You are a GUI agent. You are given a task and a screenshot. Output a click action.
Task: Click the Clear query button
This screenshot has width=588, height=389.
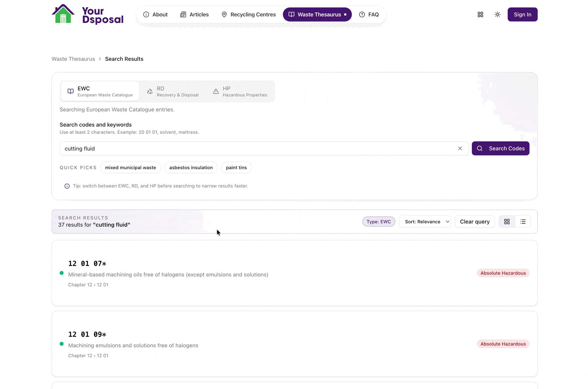click(x=475, y=222)
